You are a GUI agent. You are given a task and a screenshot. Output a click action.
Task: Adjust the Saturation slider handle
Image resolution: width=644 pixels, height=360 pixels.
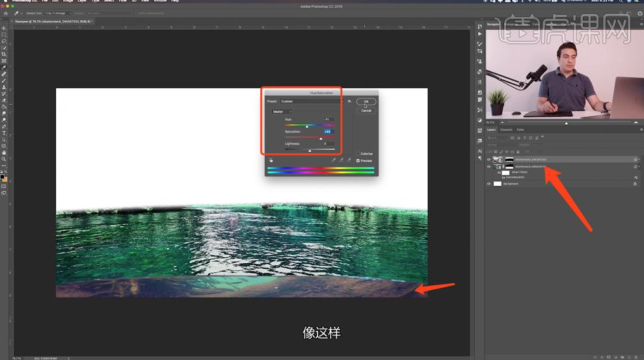coord(321,139)
